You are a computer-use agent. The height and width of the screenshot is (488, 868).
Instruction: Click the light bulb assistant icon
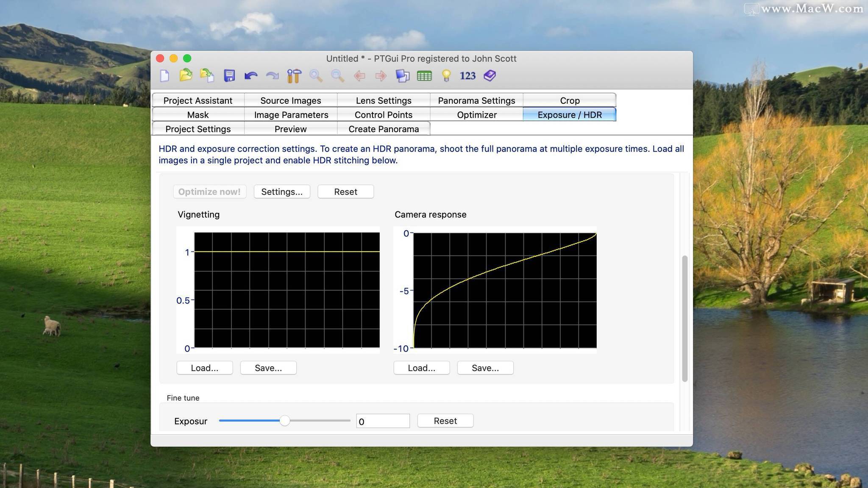click(x=446, y=76)
